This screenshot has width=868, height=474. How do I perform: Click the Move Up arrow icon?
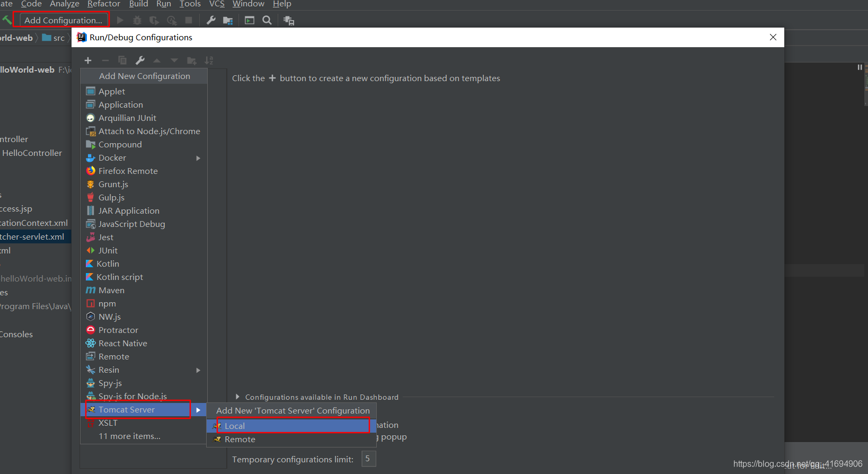(x=157, y=60)
